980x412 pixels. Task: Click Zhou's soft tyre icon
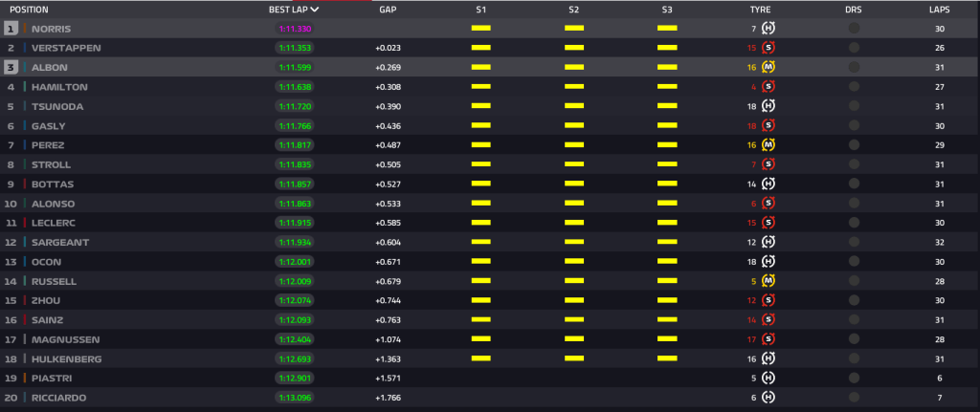pyautogui.click(x=768, y=300)
